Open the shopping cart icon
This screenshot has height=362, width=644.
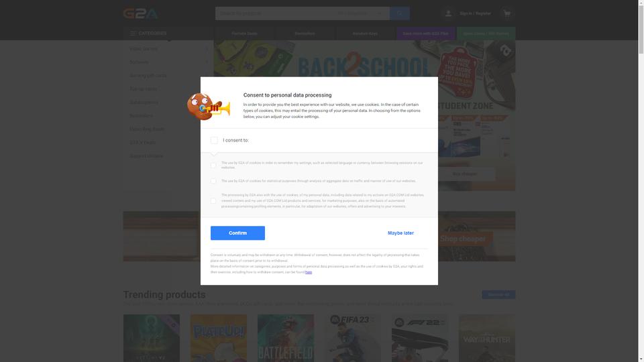[507, 13]
